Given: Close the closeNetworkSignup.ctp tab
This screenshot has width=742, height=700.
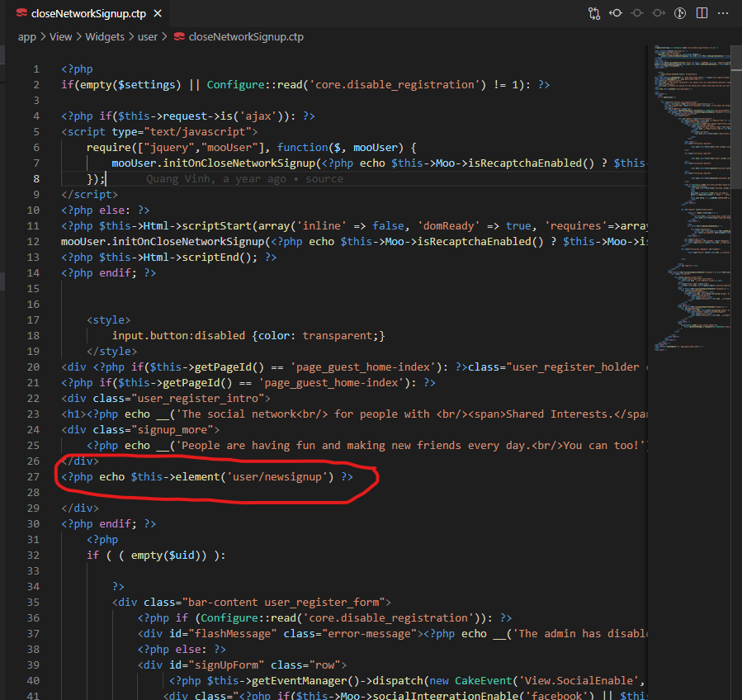Looking at the screenshot, I should click(x=158, y=14).
